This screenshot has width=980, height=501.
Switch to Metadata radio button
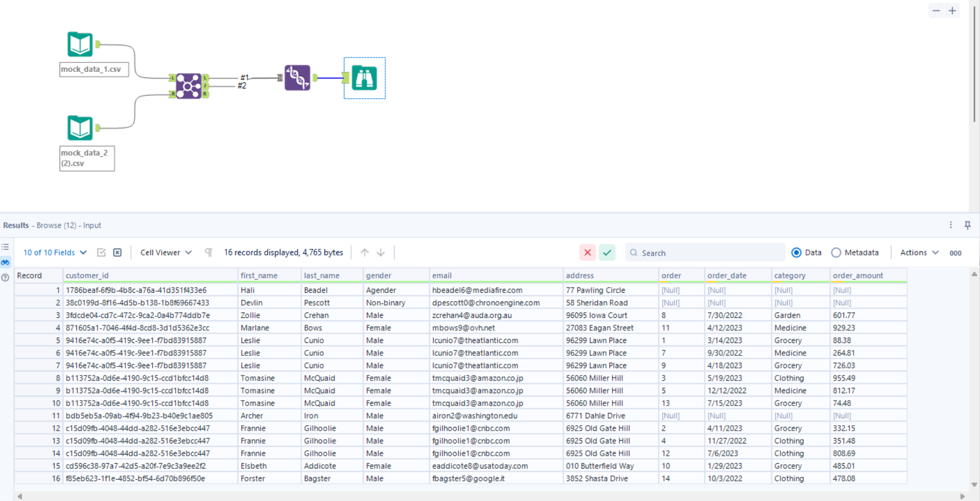(x=836, y=253)
